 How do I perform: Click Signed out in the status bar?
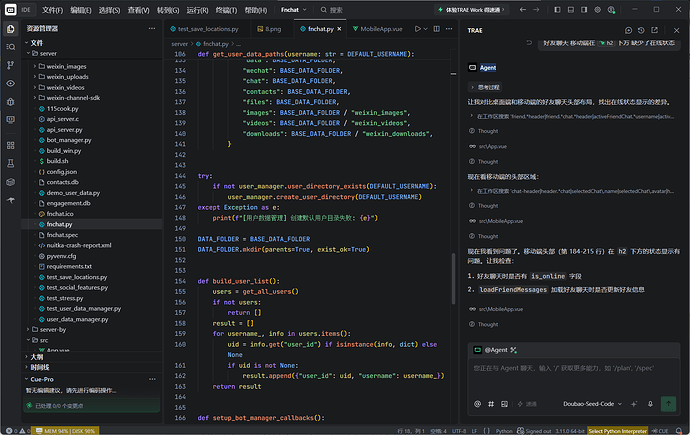[x=534, y=431]
